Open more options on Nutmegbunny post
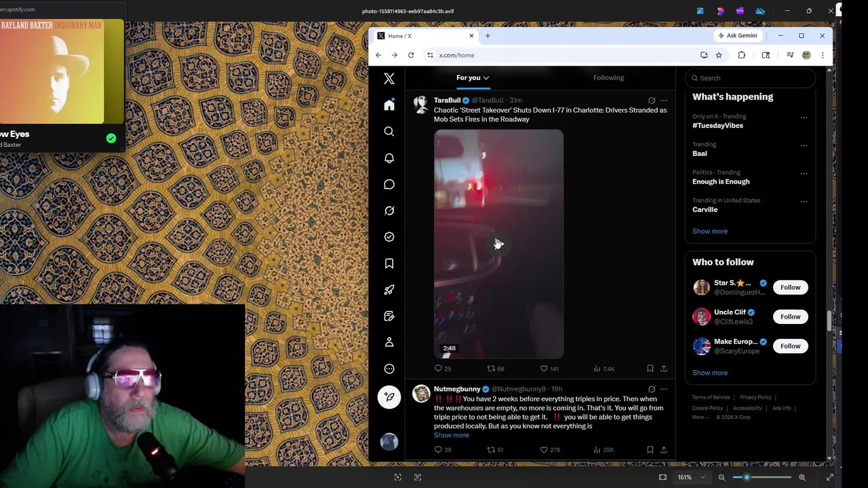Screen dimensions: 868x488 [x=664, y=389]
